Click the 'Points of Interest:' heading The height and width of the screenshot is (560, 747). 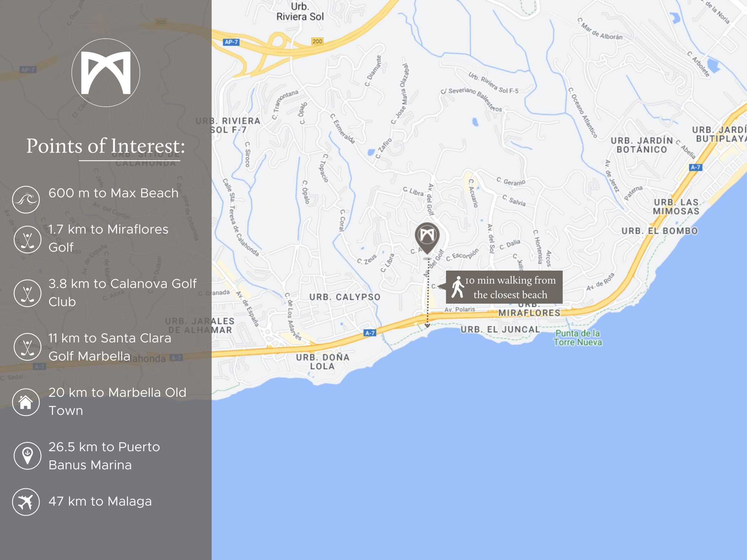pos(106,146)
